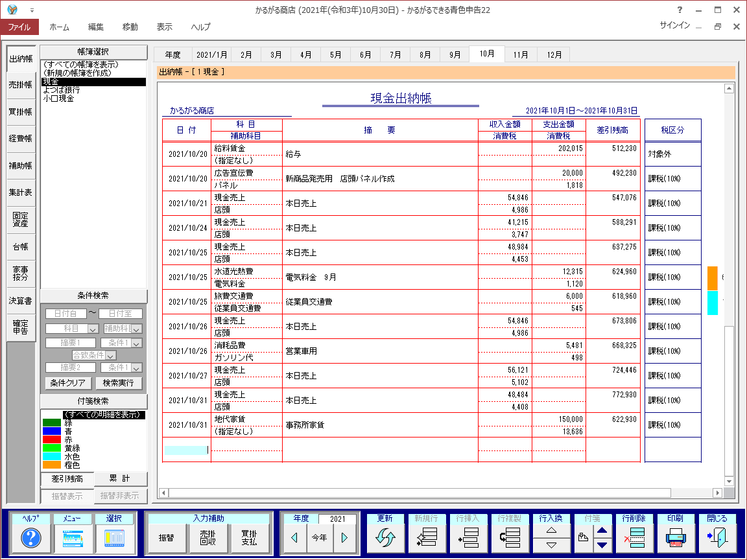The image size is (747, 560).
Task: Open the ファイル menu
Action: tap(19, 27)
